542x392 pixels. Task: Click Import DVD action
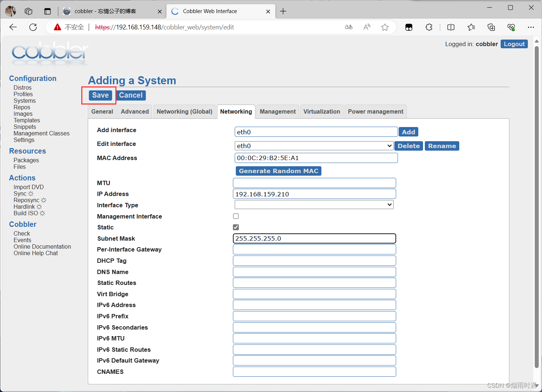tap(29, 187)
